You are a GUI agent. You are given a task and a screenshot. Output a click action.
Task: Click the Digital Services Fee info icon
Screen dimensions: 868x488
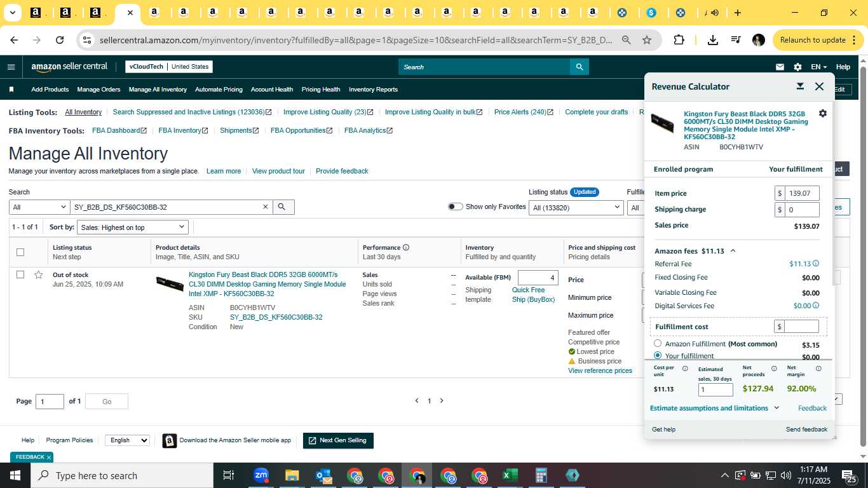pyautogui.click(x=816, y=306)
